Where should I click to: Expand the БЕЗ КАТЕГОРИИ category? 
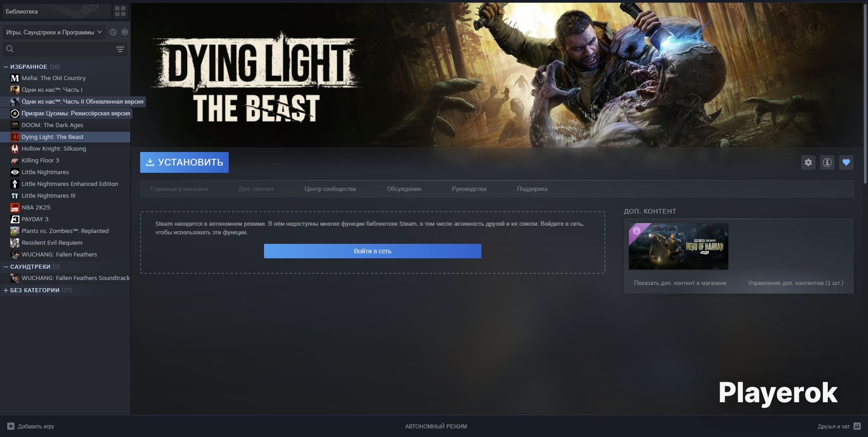6,290
